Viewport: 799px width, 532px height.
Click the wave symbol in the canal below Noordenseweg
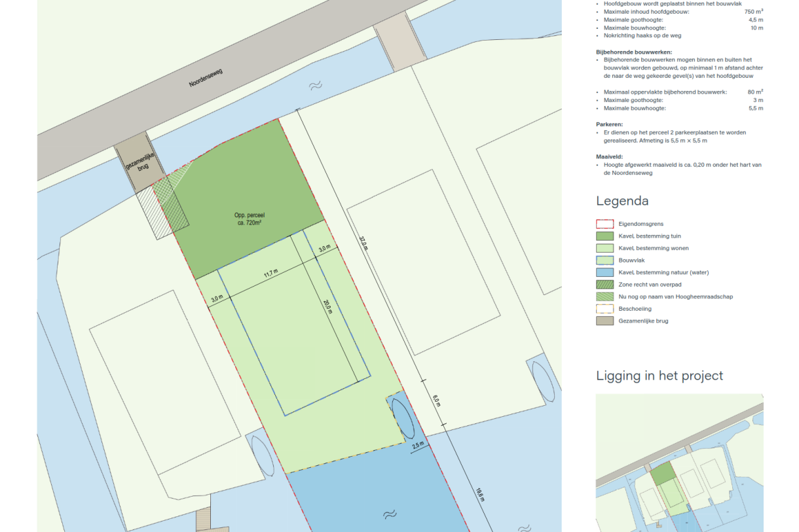point(315,85)
